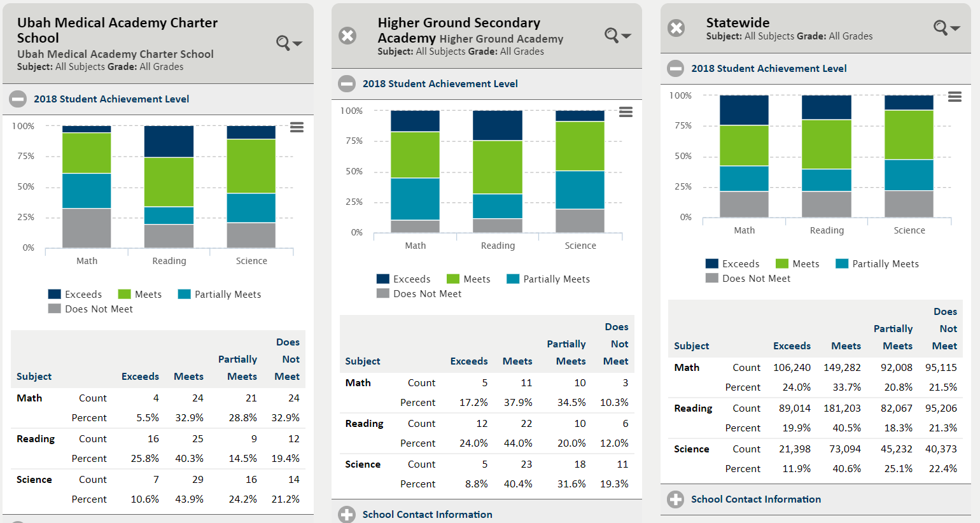Click Statewide Reading bar's green Meets segment
The height and width of the screenshot is (523, 980).
pos(827,144)
